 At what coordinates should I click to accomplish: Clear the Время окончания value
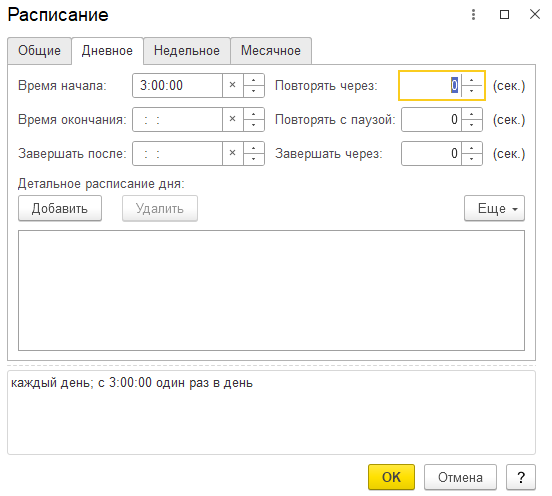tap(232, 119)
